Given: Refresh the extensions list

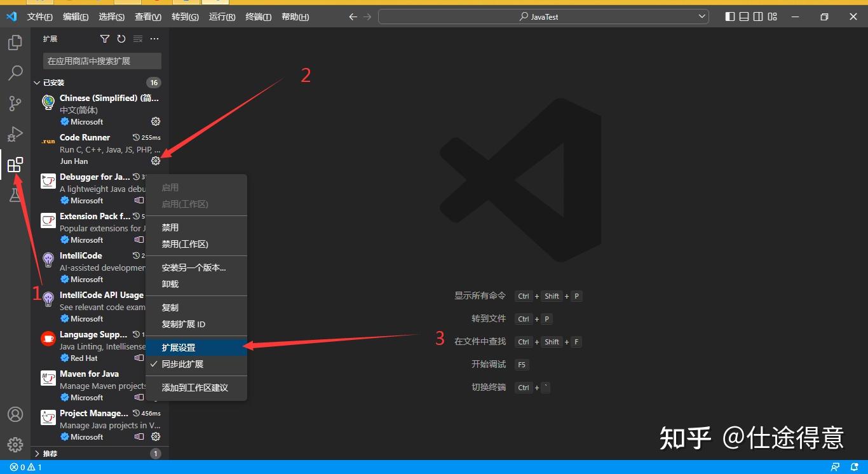Looking at the screenshot, I should (121, 39).
